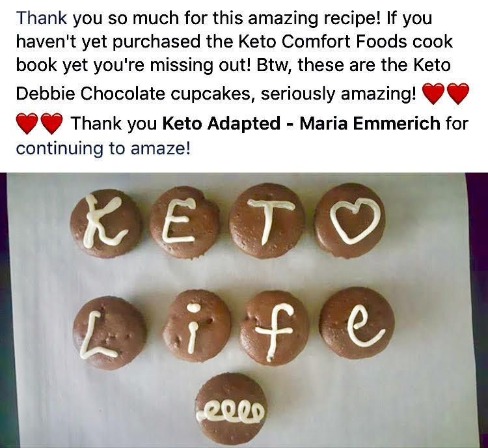Click the 'Debbie Chocolate cupcakes' text
488x448 pixels.
tap(133, 93)
